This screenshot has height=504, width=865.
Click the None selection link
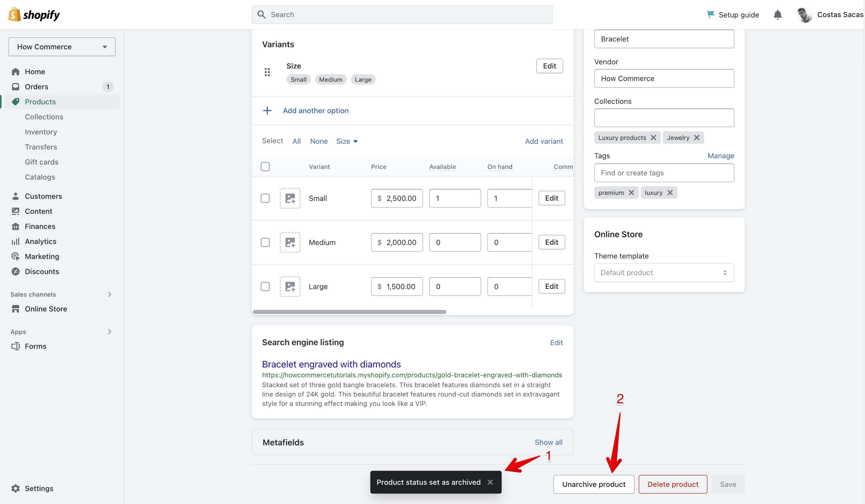pyautogui.click(x=319, y=141)
